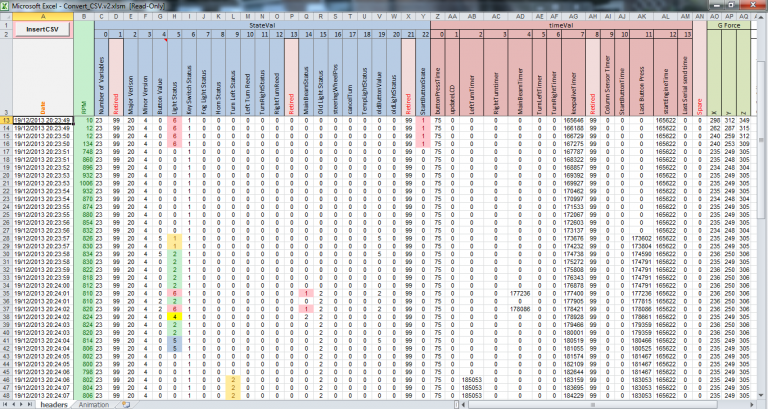Select row 13 header

(6, 120)
